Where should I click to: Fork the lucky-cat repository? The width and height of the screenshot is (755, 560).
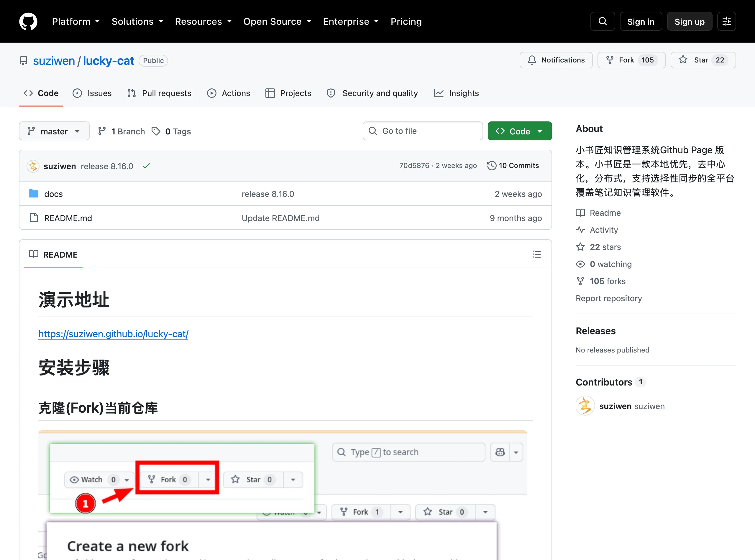tap(631, 60)
